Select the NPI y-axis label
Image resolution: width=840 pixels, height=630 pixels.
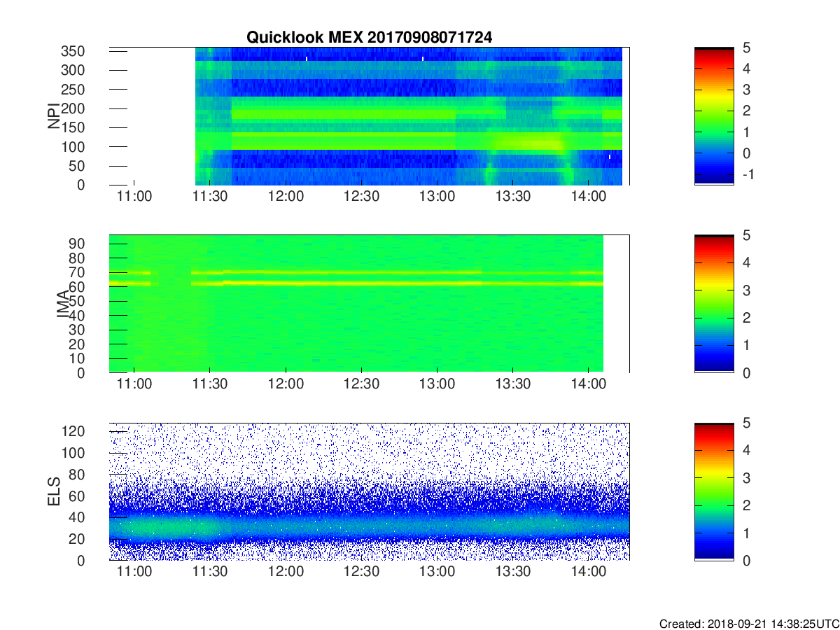click(53, 116)
